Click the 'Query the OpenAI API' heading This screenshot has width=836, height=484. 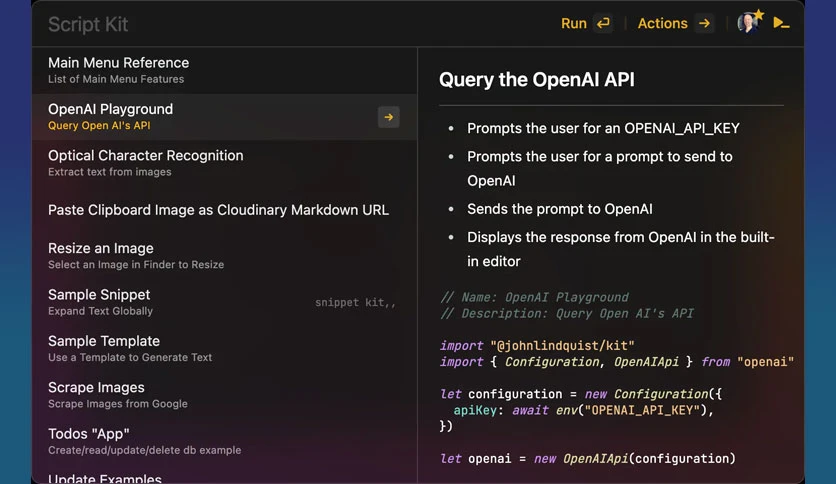(536, 80)
